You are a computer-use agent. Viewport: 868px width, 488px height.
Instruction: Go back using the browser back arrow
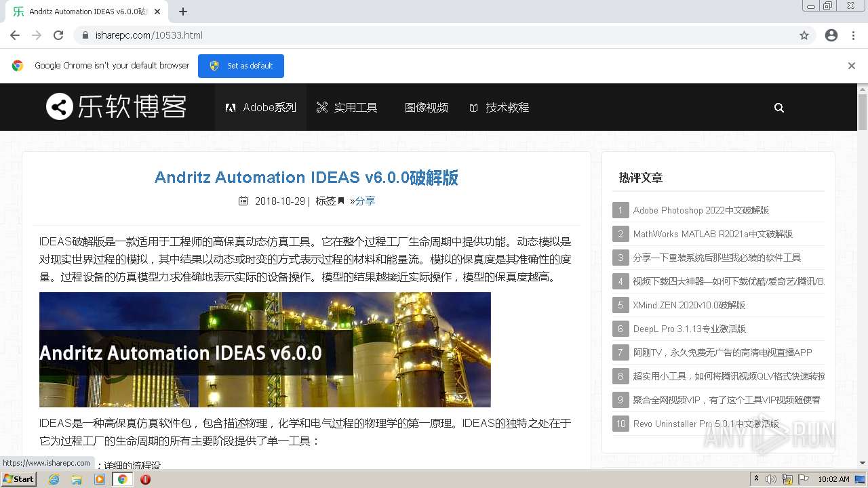(x=15, y=35)
